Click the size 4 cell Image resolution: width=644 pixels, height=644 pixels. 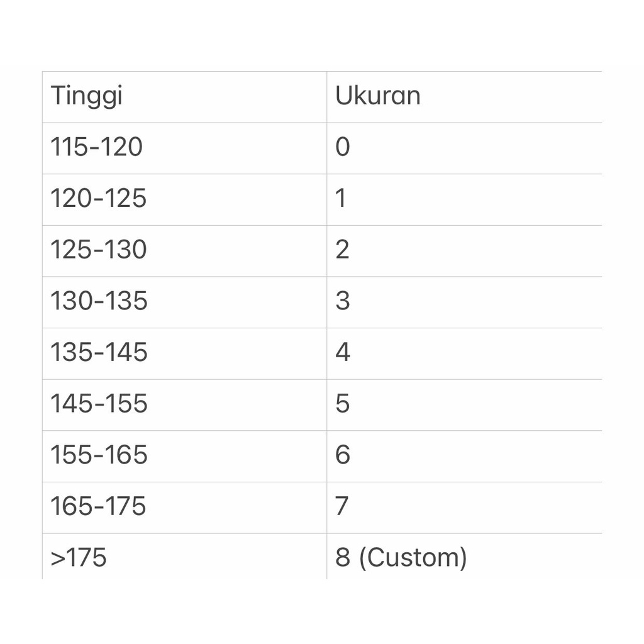tap(343, 353)
